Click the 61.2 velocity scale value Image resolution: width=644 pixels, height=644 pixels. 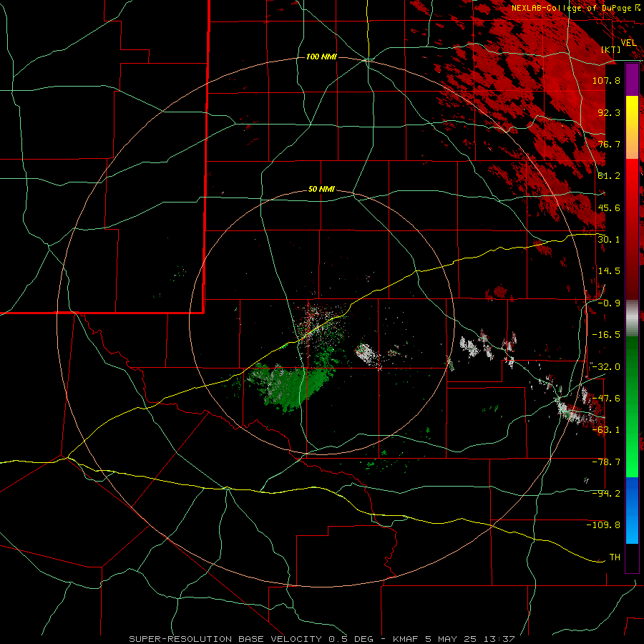(x=609, y=176)
